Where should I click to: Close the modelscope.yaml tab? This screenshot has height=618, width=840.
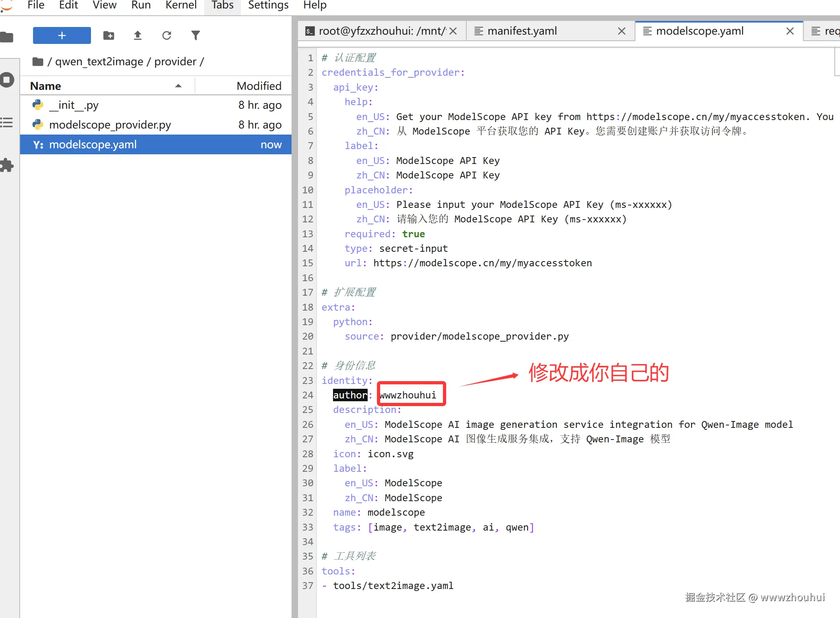(790, 31)
